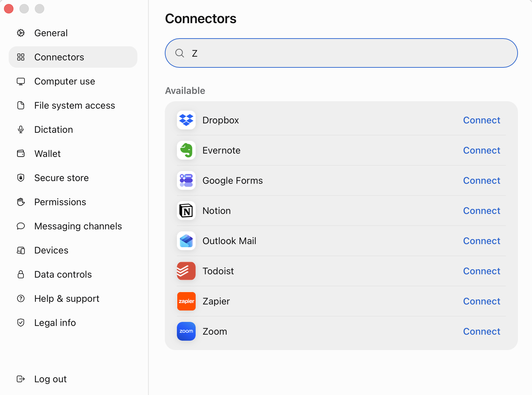Connect the Notion connector
Viewport: 532px width, 395px height.
(x=481, y=211)
